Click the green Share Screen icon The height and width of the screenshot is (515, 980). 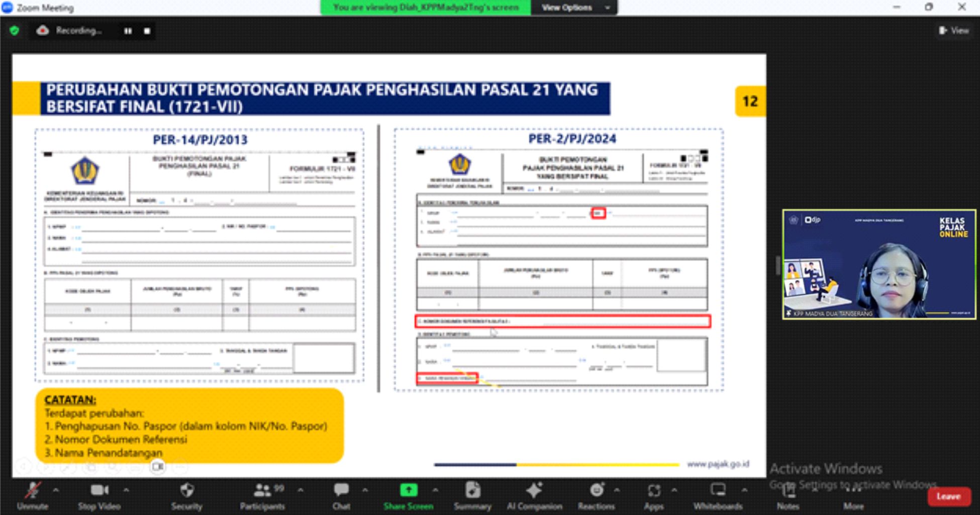[408, 490]
